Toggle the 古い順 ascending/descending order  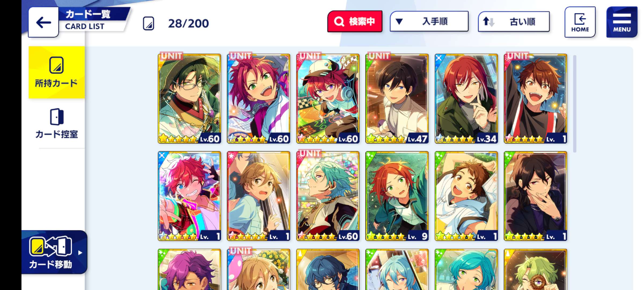[x=514, y=21]
